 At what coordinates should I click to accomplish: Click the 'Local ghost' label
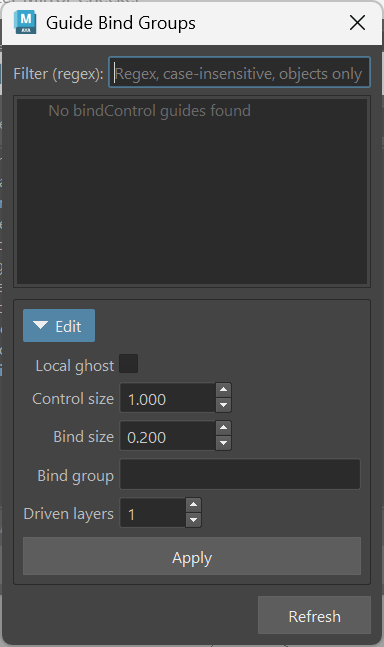click(x=75, y=366)
